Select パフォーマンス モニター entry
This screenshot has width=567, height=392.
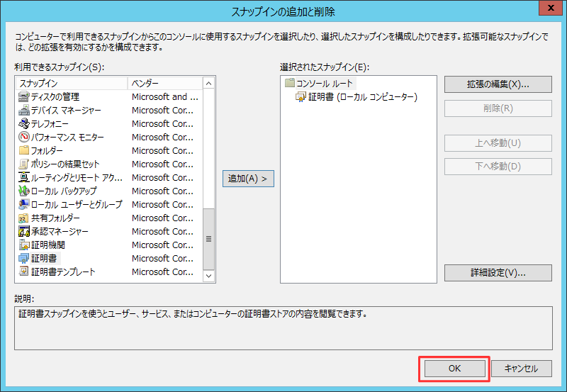[x=67, y=137]
